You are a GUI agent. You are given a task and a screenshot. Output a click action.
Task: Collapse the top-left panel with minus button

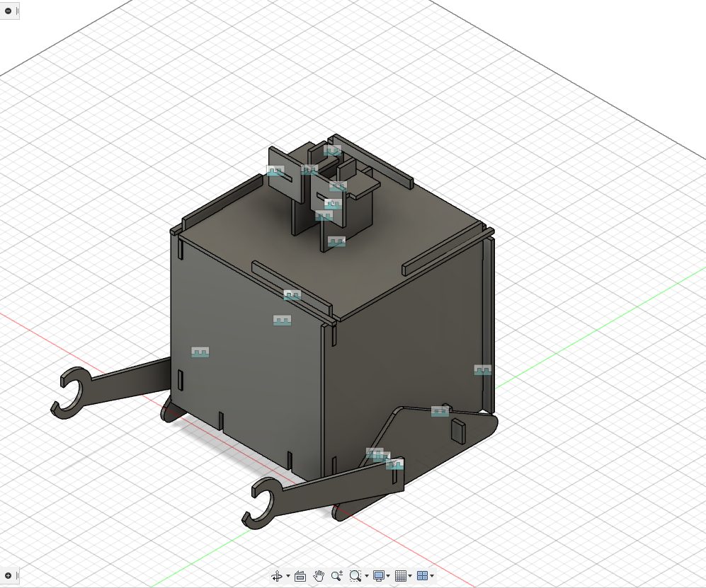pos(8,11)
